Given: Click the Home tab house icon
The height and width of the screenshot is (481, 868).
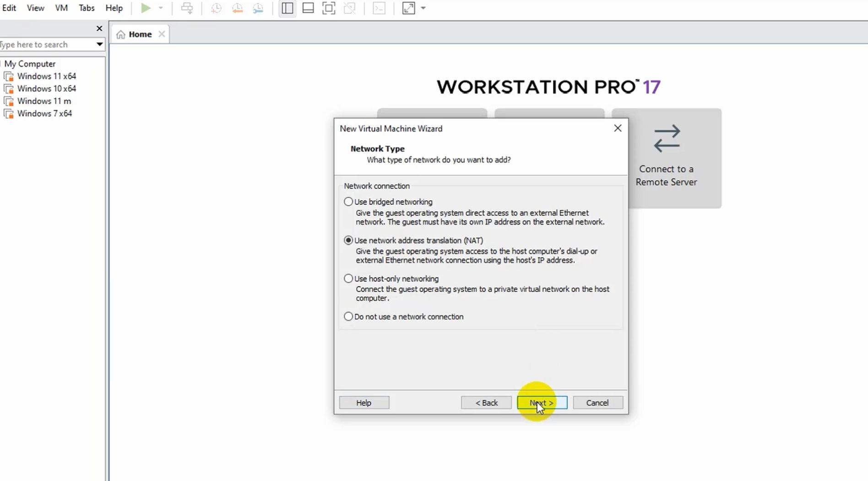Looking at the screenshot, I should pos(121,35).
